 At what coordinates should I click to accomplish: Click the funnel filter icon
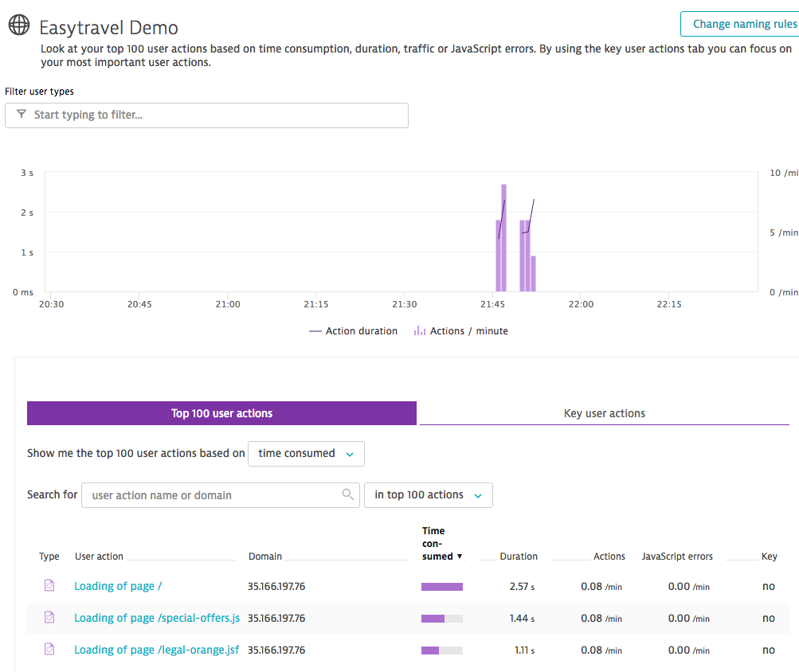[x=22, y=115]
